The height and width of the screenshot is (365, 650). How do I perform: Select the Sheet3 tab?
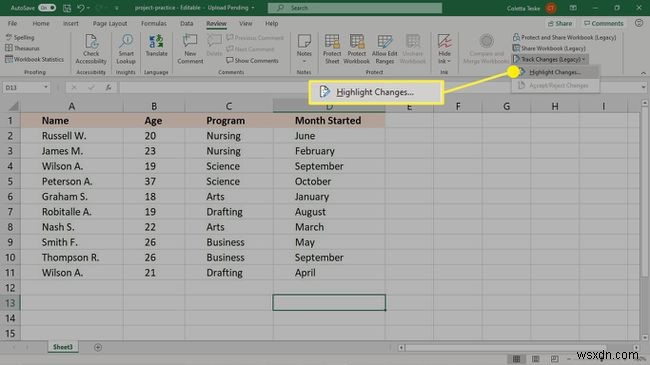coord(63,347)
